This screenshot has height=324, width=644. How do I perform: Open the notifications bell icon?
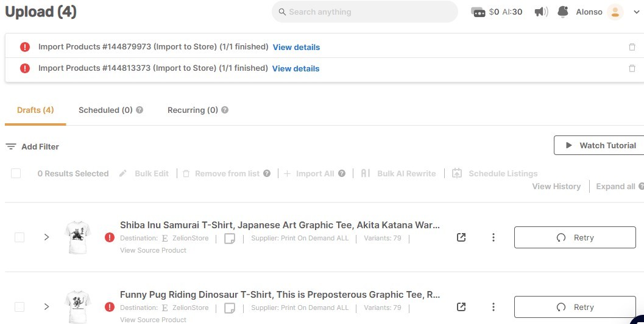[563, 12]
